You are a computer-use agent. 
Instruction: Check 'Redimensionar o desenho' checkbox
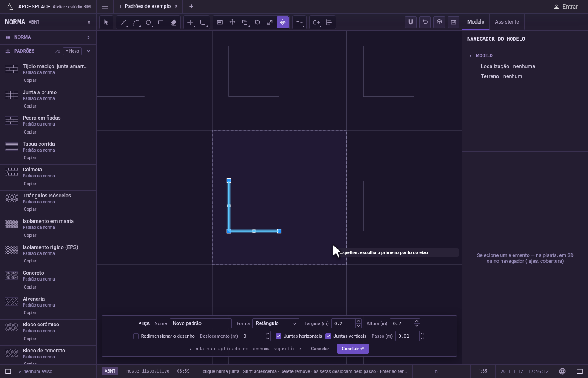tap(136, 336)
